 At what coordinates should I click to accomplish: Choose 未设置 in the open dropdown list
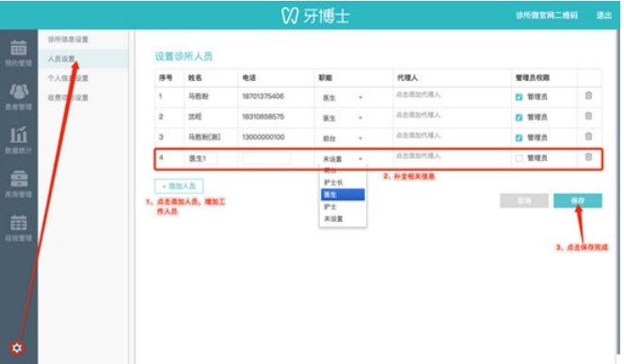(x=343, y=219)
